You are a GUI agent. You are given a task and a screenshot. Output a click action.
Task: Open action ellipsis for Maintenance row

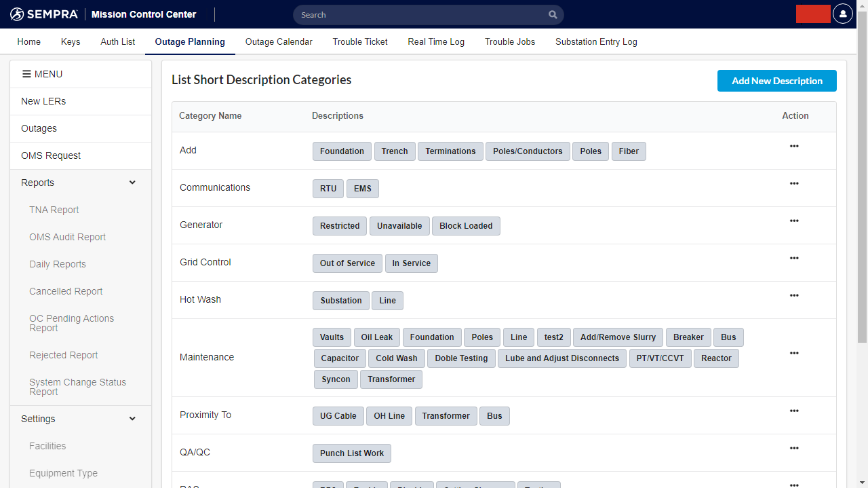tap(794, 354)
